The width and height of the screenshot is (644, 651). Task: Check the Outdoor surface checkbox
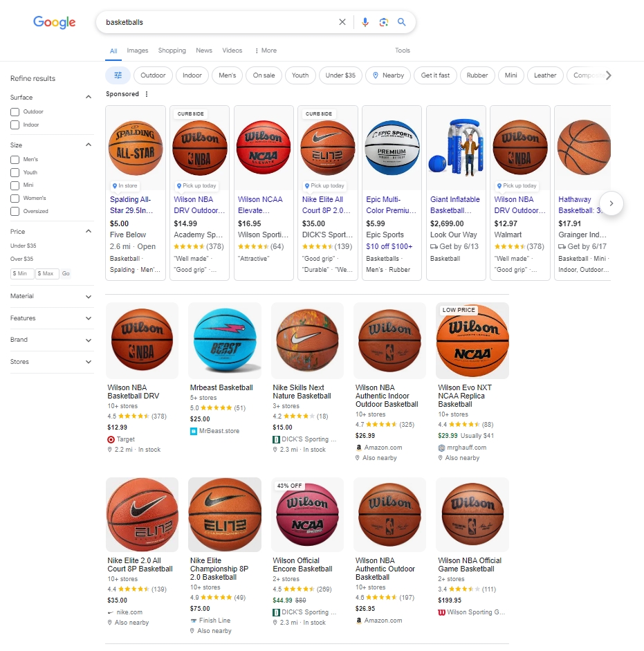tap(15, 111)
